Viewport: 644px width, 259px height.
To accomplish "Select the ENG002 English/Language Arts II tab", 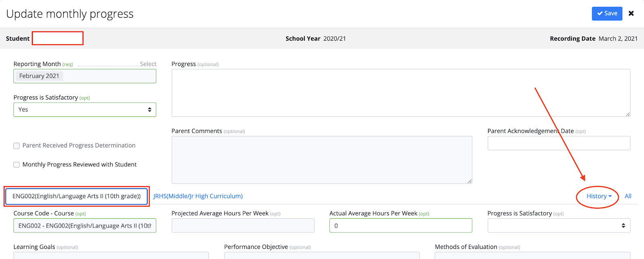I will pyautogui.click(x=76, y=196).
